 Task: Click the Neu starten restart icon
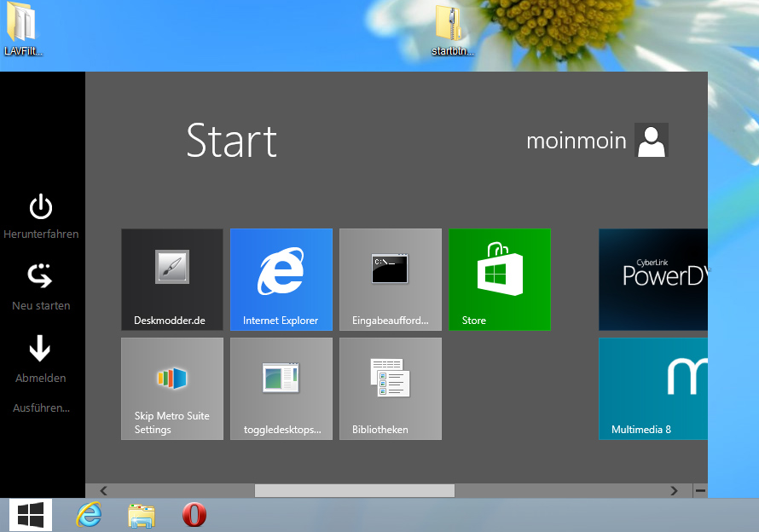(x=40, y=276)
